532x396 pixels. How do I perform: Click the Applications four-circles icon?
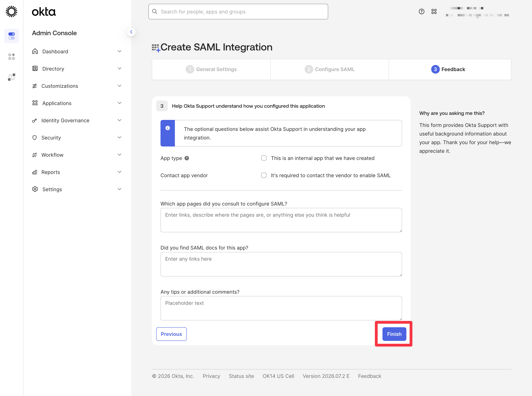[35, 103]
